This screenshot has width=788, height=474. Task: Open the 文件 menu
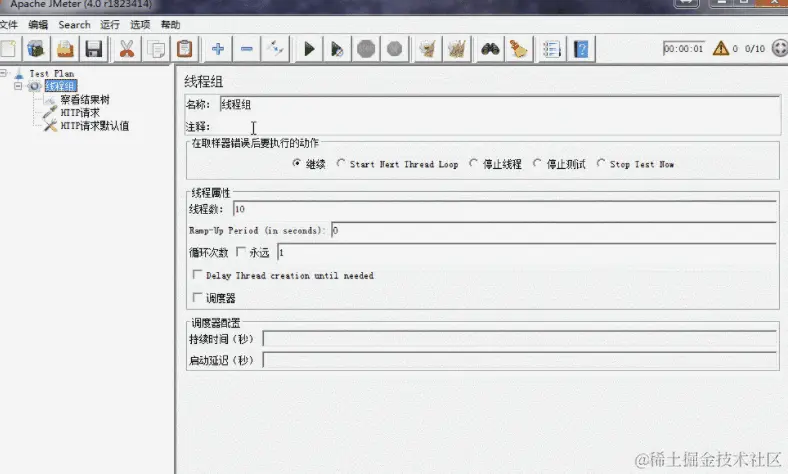9,25
